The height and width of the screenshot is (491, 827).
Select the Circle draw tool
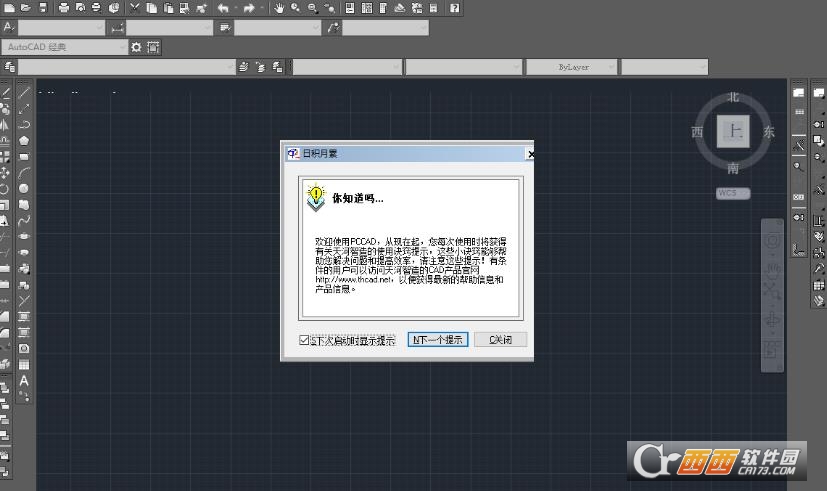[24, 188]
